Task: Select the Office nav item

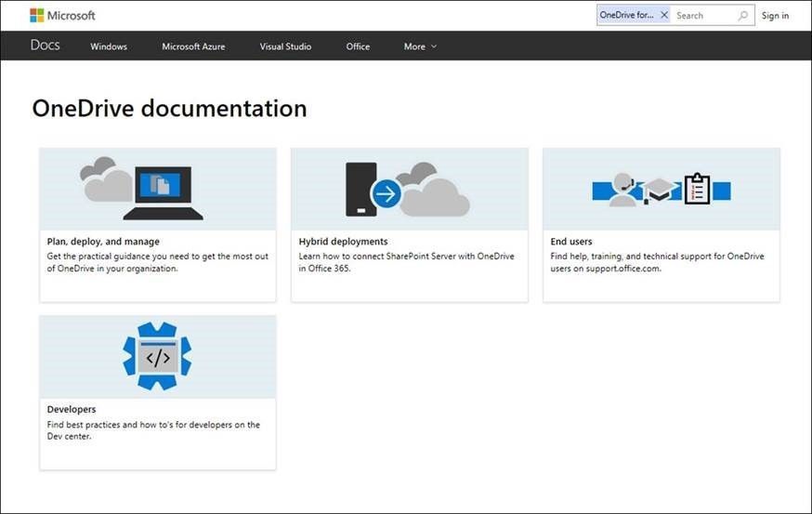Action: coord(358,46)
